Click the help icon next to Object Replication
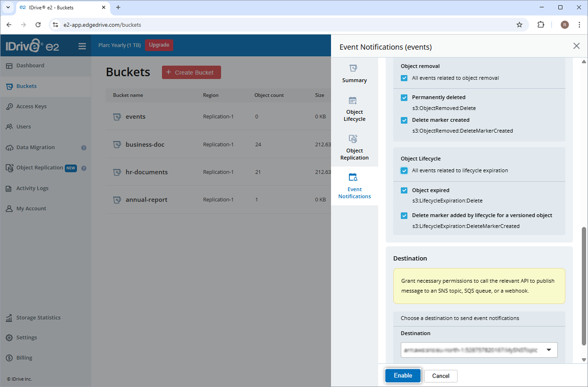This screenshot has height=387, width=588. [83, 168]
